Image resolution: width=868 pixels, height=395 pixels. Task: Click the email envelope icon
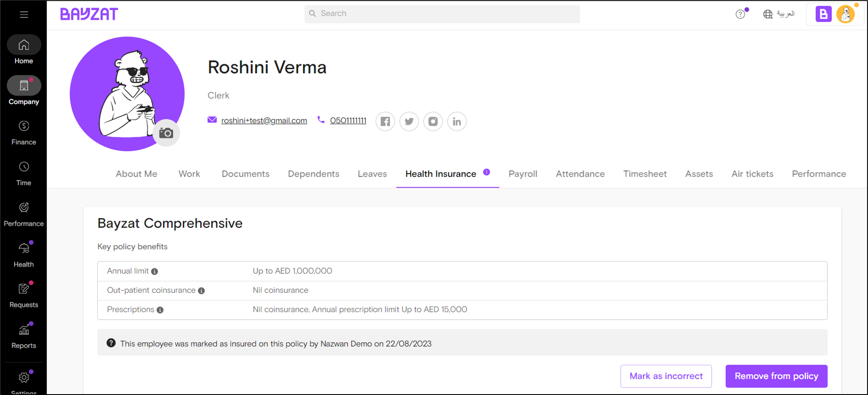(x=212, y=120)
